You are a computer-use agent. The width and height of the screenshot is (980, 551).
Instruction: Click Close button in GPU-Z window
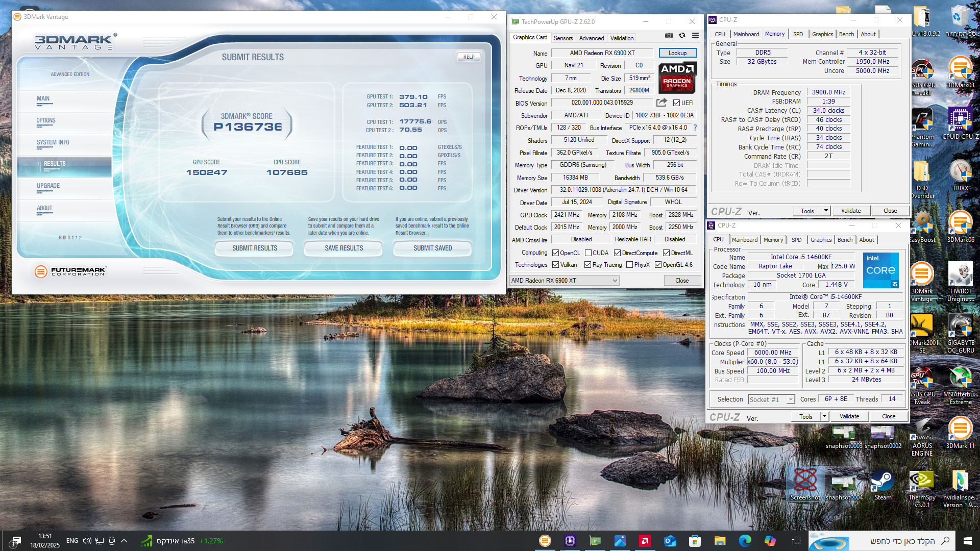[x=682, y=281]
